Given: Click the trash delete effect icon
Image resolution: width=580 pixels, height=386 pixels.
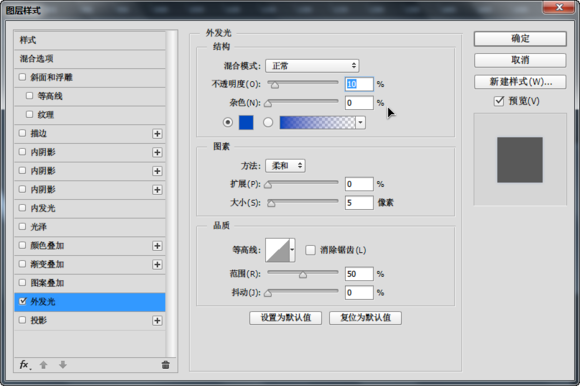Looking at the screenshot, I should pyautogui.click(x=165, y=365).
